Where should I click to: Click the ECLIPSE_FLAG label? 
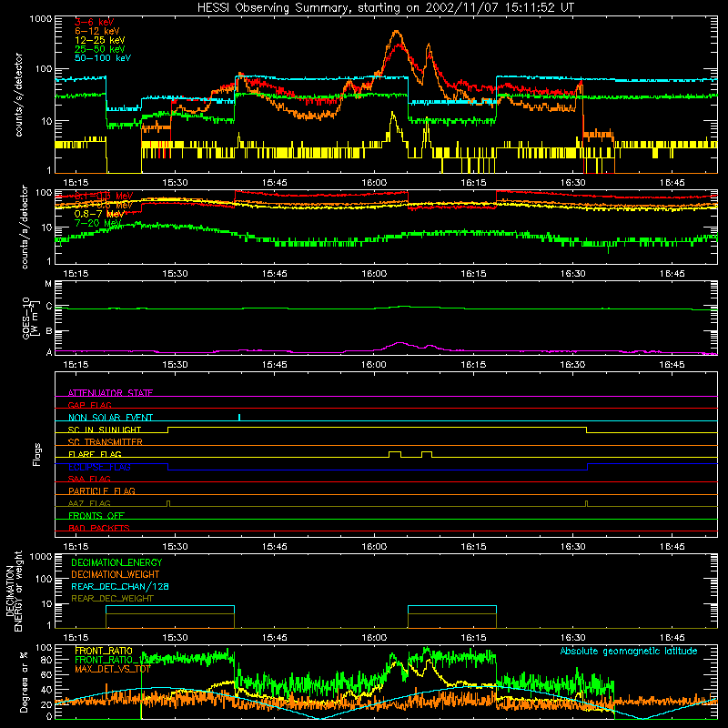tap(99, 467)
